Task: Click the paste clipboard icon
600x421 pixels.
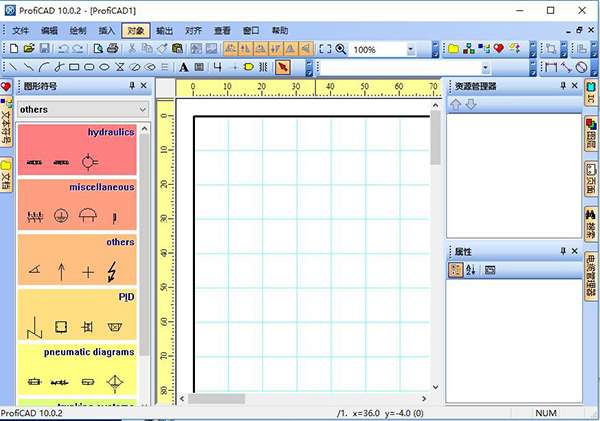Action: point(177,49)
